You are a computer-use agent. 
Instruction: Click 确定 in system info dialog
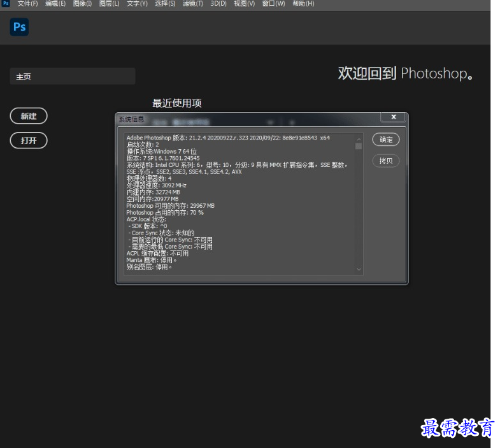click(x=386, y=140)
